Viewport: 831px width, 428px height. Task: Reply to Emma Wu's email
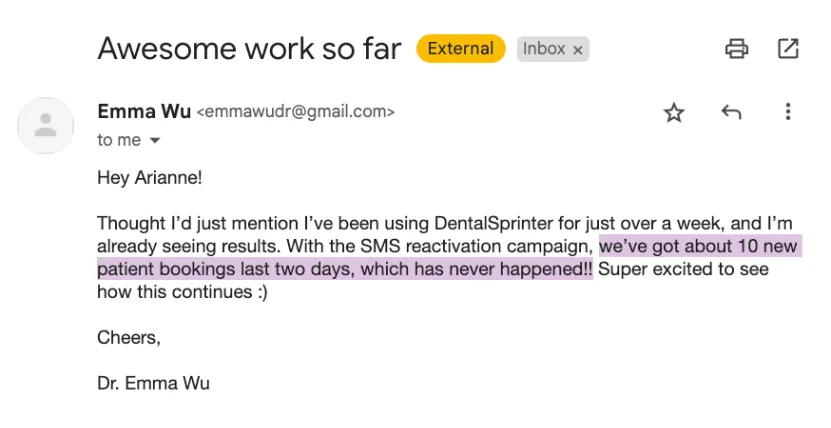[x=731, y=112]
